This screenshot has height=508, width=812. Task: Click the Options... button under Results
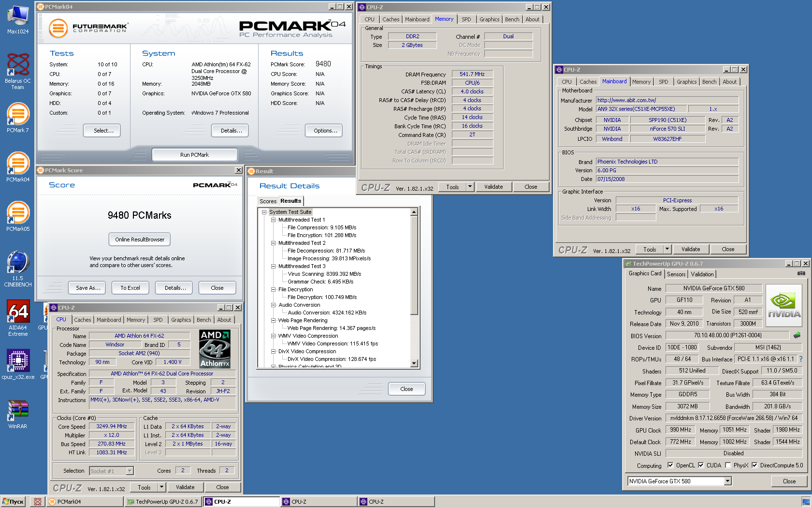(324, 131)
